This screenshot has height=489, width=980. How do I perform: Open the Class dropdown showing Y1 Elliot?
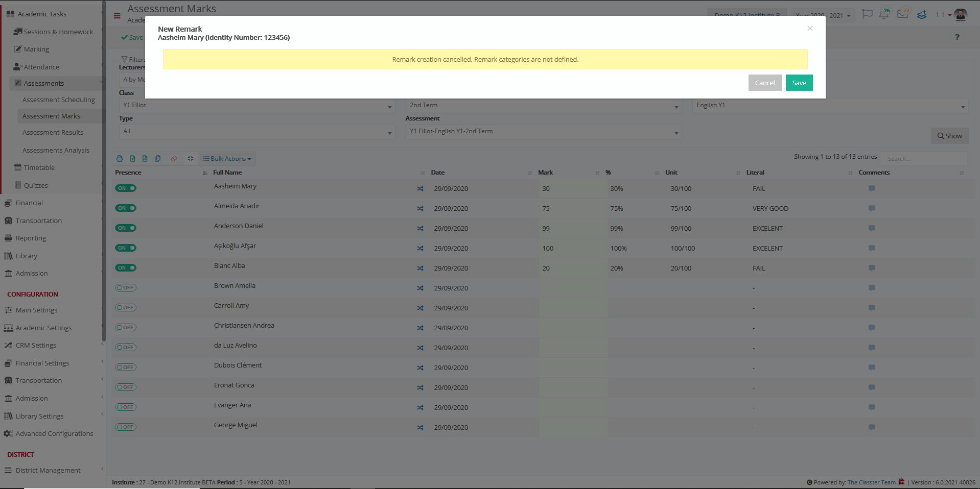pos(257,106)
